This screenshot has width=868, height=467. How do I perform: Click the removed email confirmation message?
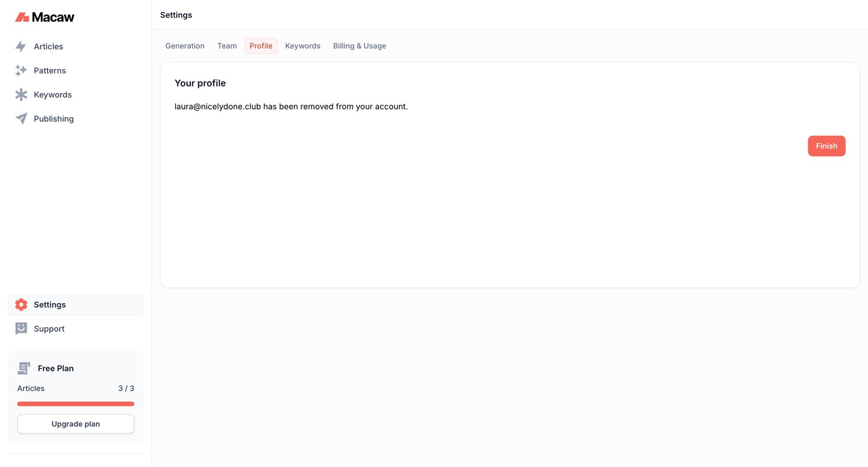click(x=291, y=107)
